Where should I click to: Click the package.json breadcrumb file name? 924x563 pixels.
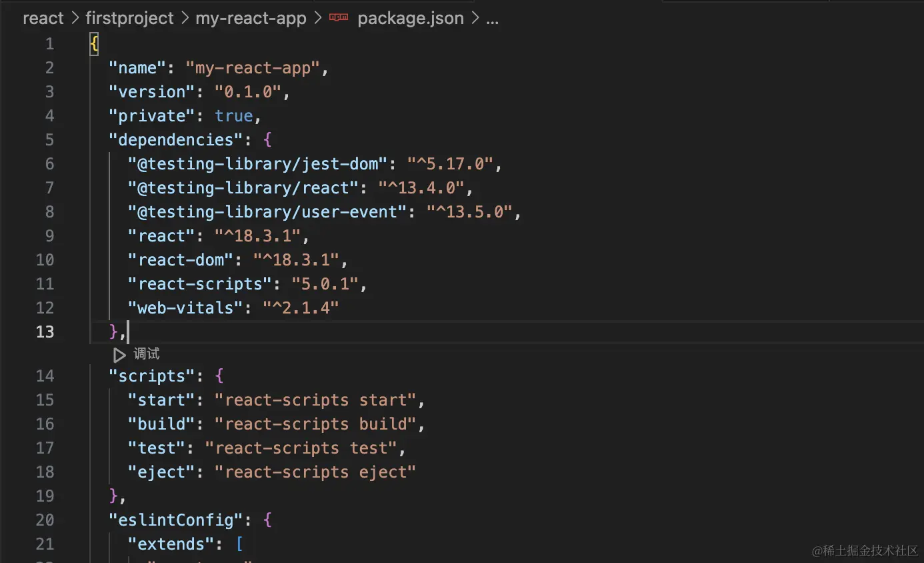click(411, 19)
